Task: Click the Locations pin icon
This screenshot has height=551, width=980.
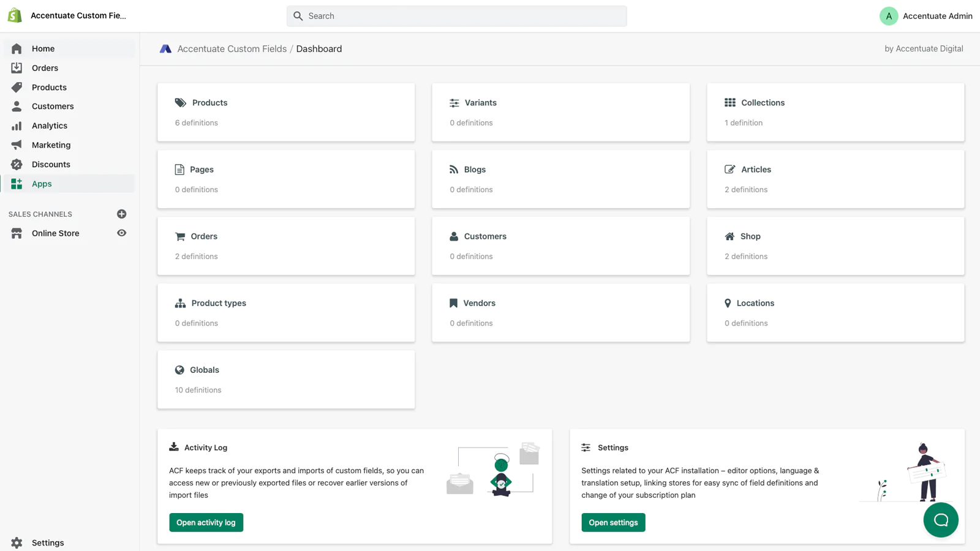Action: 728,303
